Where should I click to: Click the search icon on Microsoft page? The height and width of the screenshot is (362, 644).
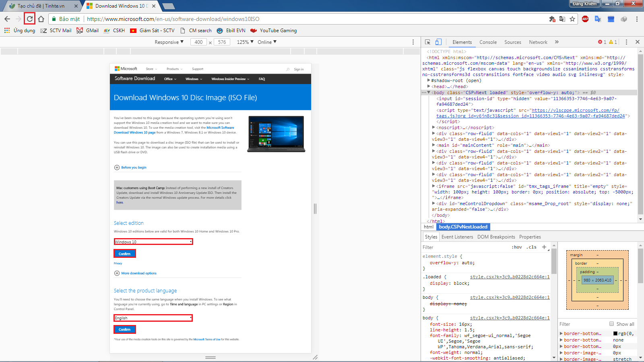pos(288,69)
